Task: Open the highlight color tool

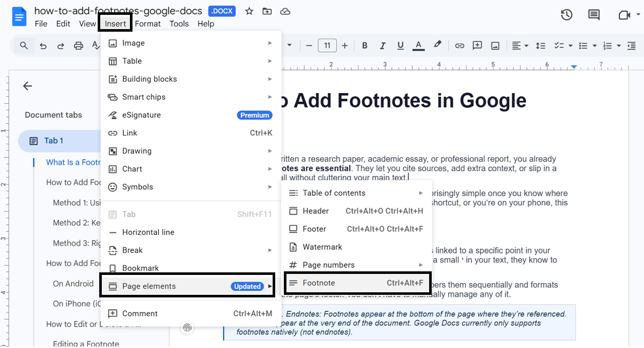Action: click(438, 45)
